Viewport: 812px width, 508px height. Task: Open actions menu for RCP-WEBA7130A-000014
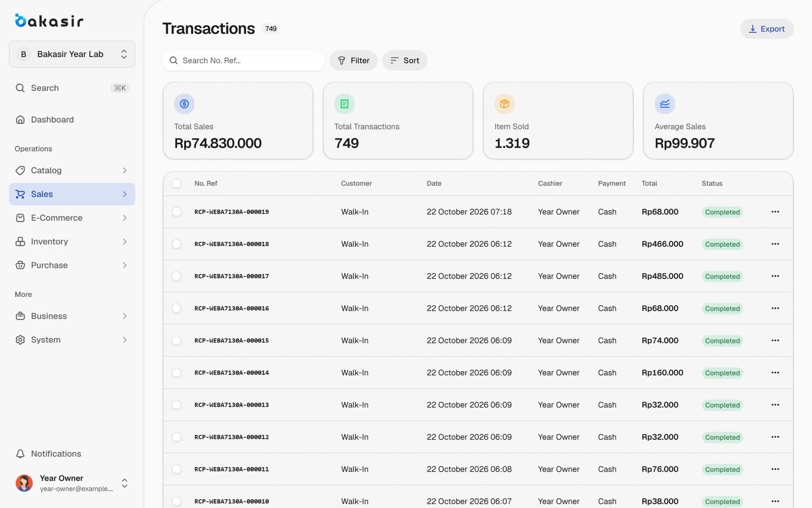(x=775, y=373)
